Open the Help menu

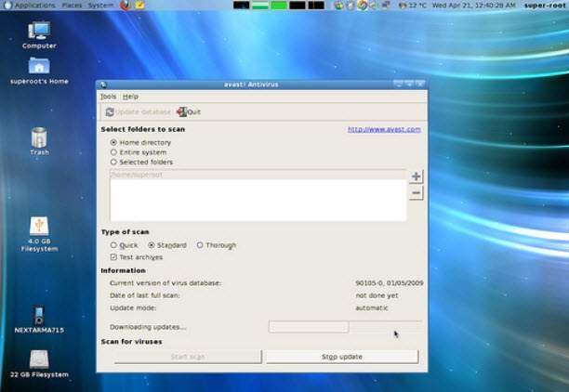coord(130,97)
